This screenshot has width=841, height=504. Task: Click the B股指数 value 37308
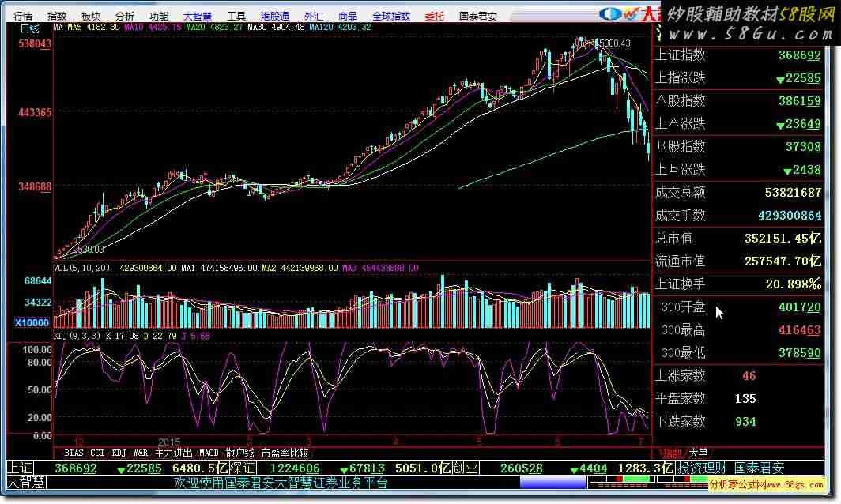(x=803, y=146)
